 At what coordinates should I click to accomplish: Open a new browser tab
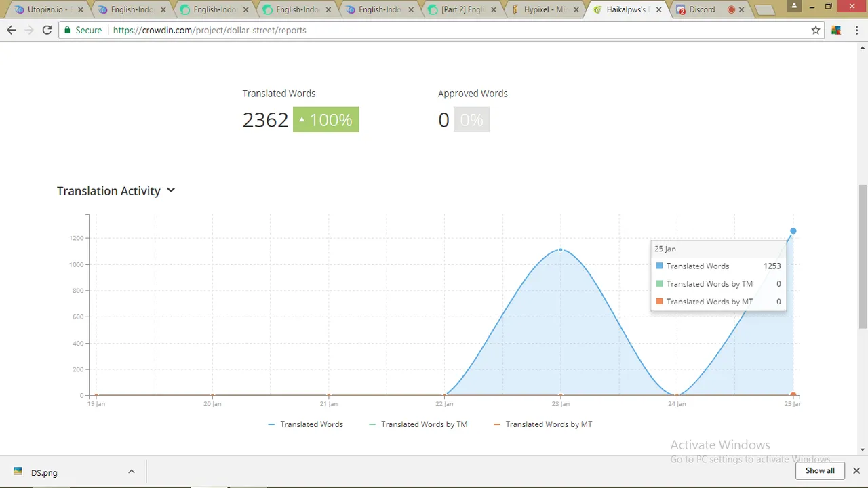click(764, 9)
